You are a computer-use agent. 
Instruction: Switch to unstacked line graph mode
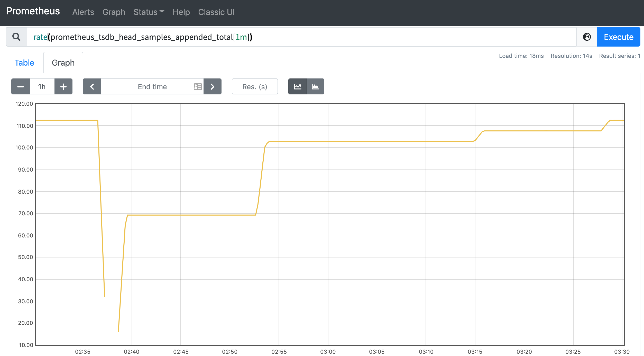[x=297, y=87]
